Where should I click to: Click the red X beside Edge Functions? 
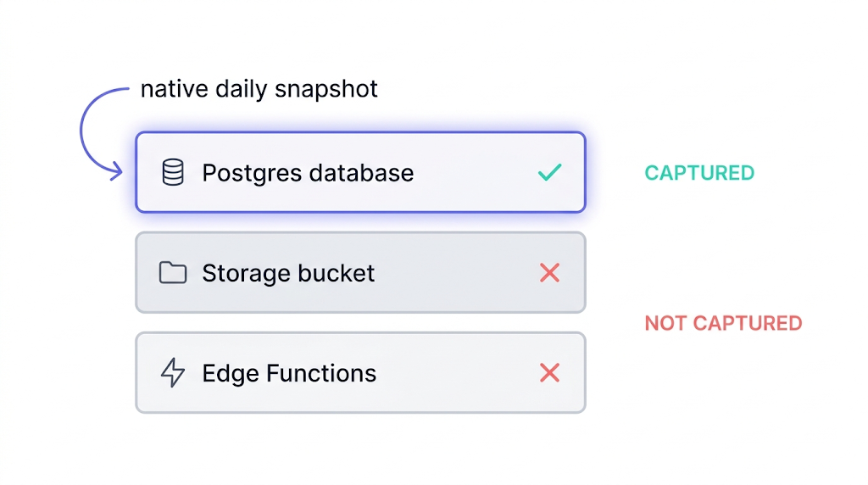[x=549, y=373]
